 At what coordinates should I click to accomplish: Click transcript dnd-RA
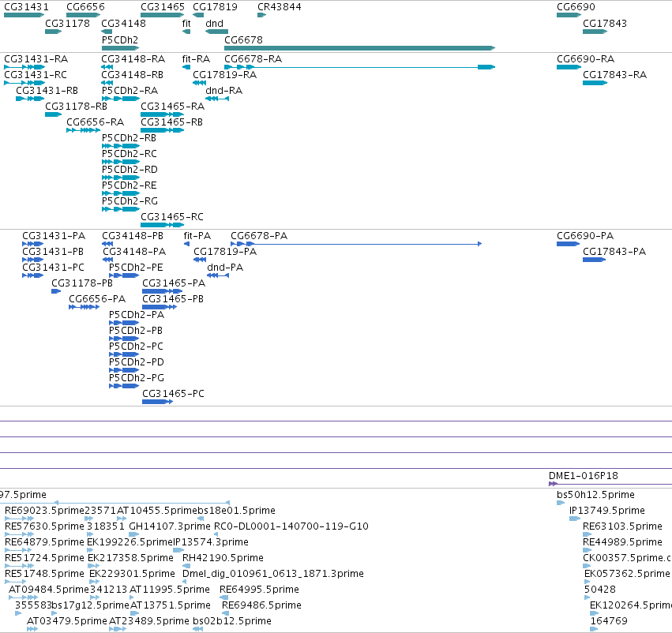(x=223, y=90)
